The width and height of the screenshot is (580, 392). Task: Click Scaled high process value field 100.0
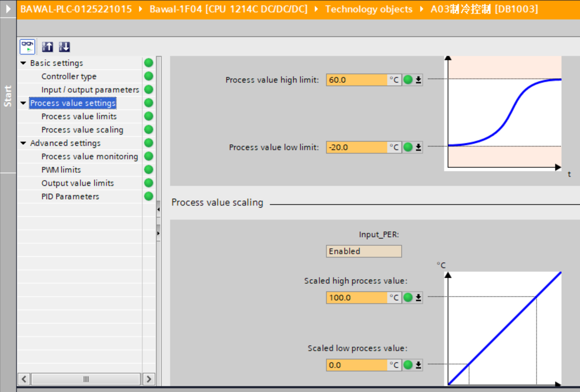357,297
